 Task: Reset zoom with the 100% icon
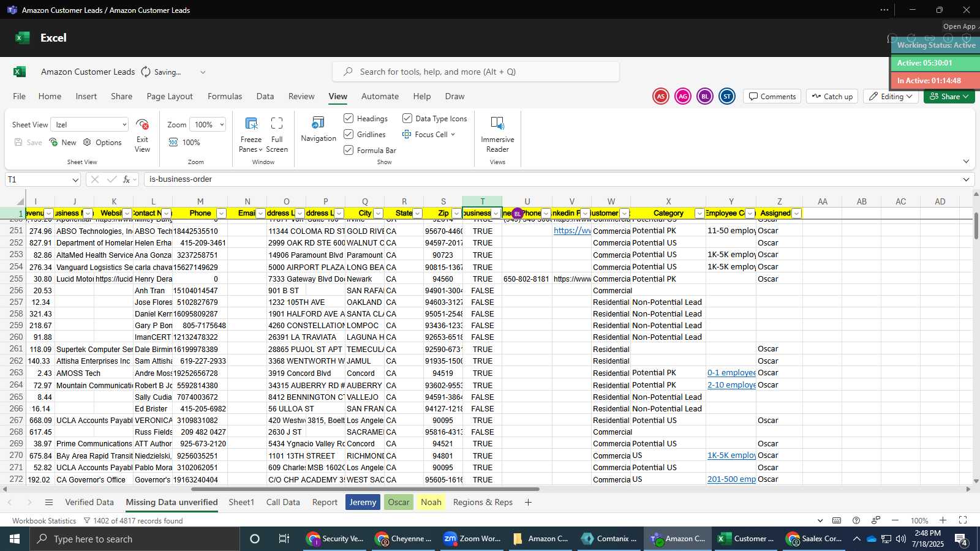[173, 142]
